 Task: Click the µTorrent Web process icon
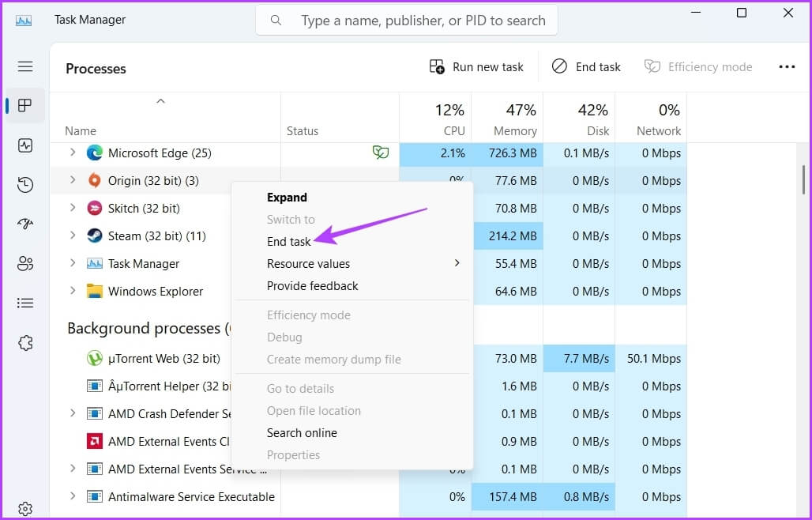coord(94,359)
